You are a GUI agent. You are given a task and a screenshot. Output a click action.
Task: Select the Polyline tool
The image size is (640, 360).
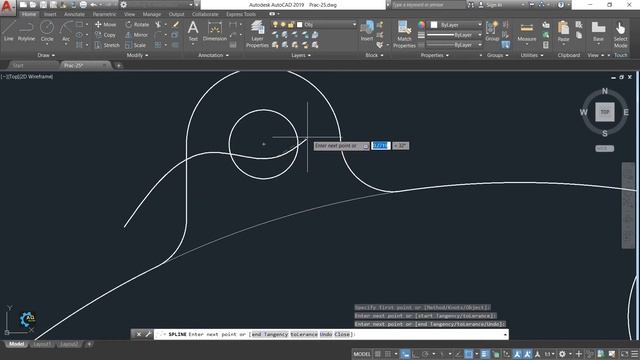tap(26, 31)
